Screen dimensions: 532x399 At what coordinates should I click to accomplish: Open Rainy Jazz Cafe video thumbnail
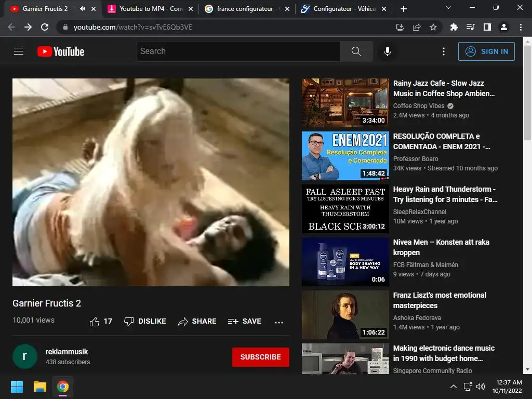pos(345,103)
